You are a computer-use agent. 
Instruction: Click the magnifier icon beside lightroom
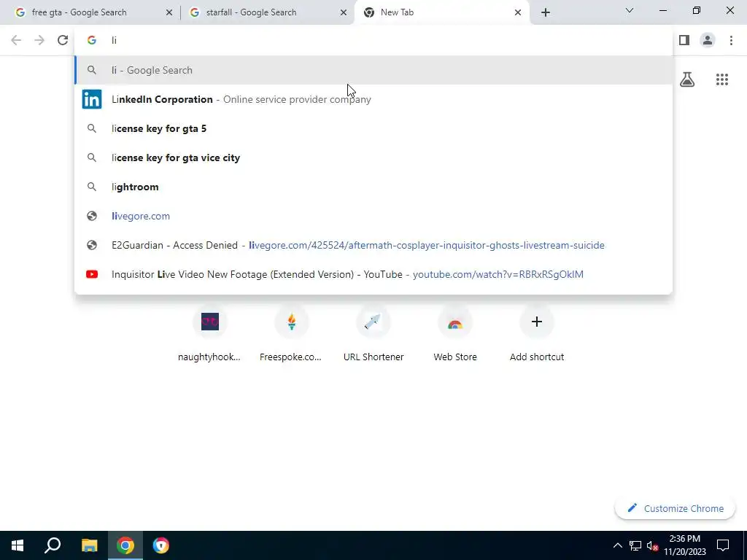[91, 187]
